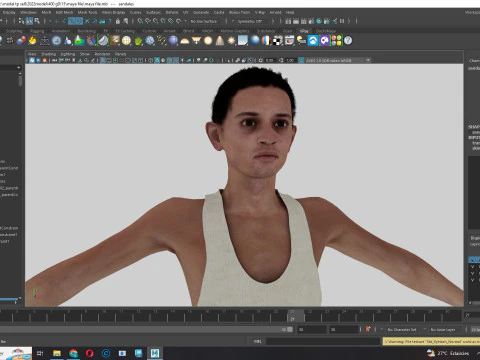480x360 pixels.
Task: Click the 27°C weather widget in taskbar
Action: point(448,353)
